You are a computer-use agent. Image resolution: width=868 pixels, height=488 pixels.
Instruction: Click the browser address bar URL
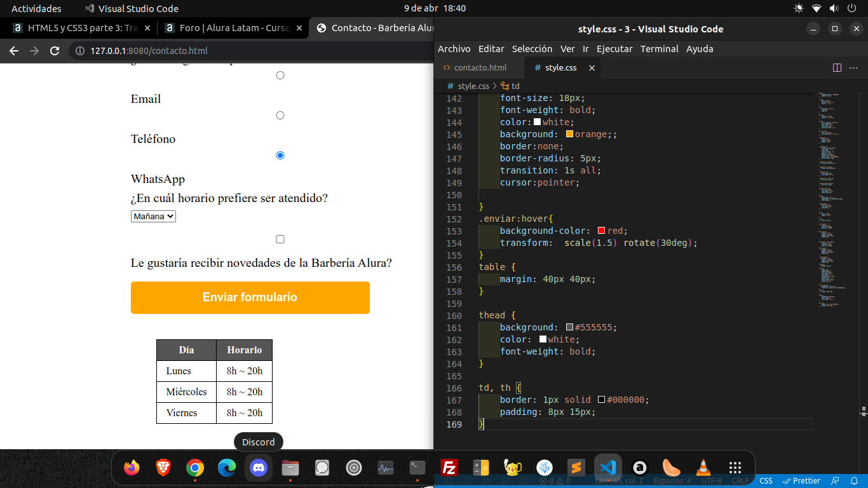pos(149,51)
